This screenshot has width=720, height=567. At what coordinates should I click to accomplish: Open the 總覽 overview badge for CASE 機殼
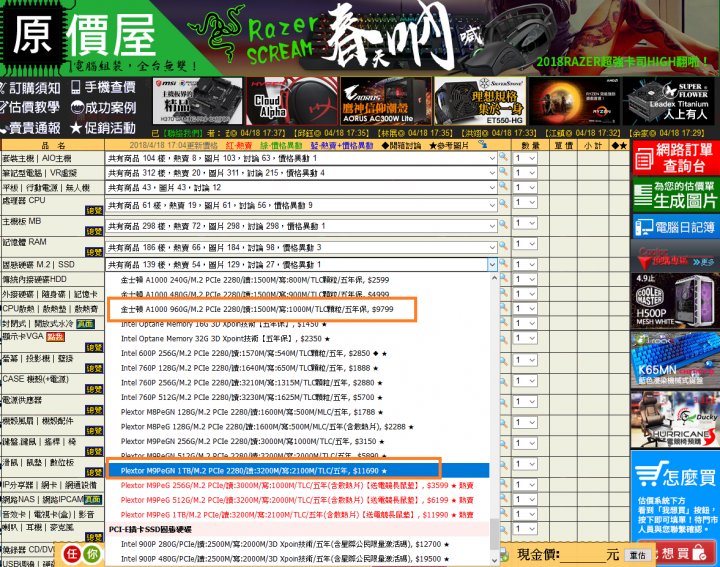pyautogui.click(x=94, y=389)
